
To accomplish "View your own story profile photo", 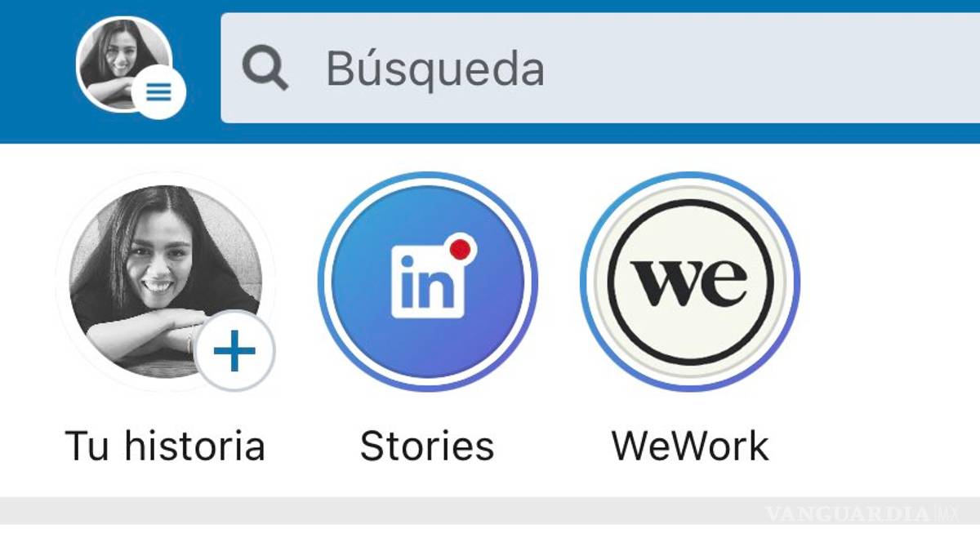I will 166,282.
